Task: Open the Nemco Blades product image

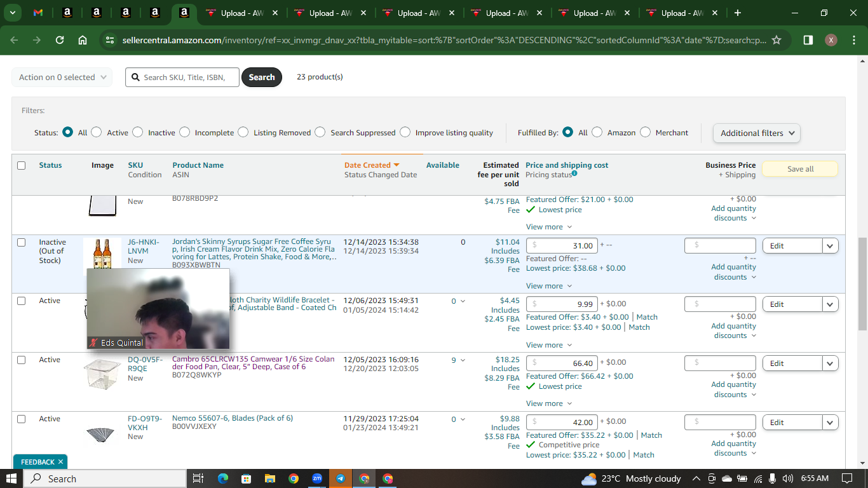Action: pyautogui.click(x=101, y=433)
